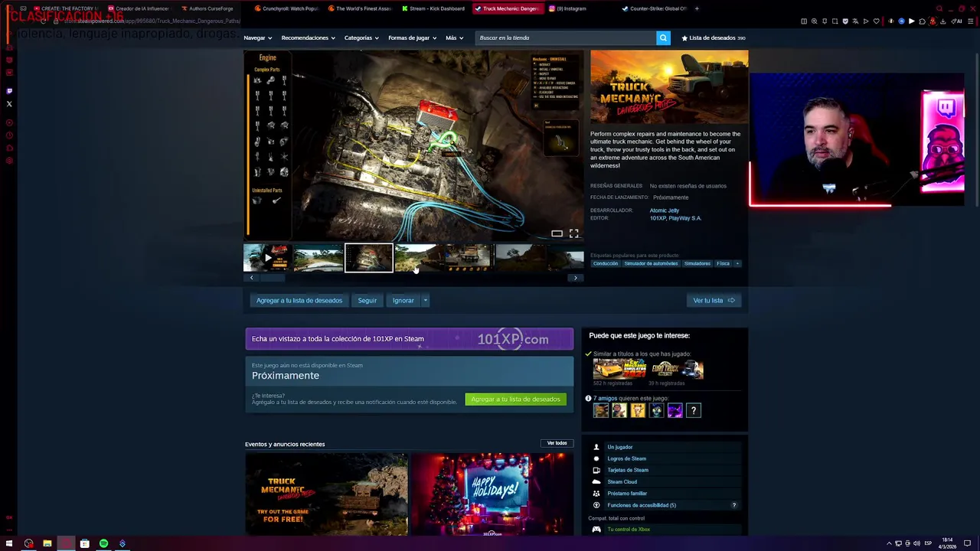Click the Ver tu lista button
The width and height of the screenshot is (980, 551).
pos(714,300)
